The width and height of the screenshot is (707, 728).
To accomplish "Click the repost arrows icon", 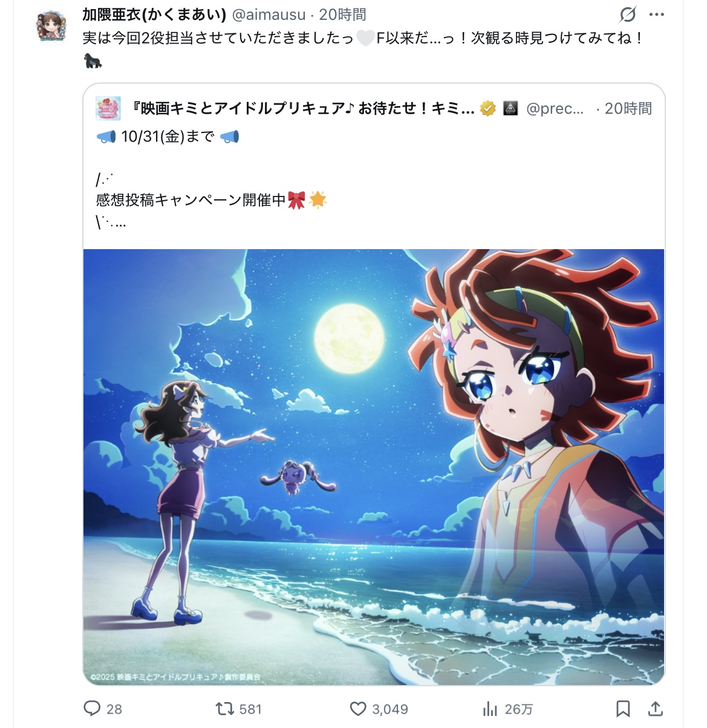I will coord(225,709).
